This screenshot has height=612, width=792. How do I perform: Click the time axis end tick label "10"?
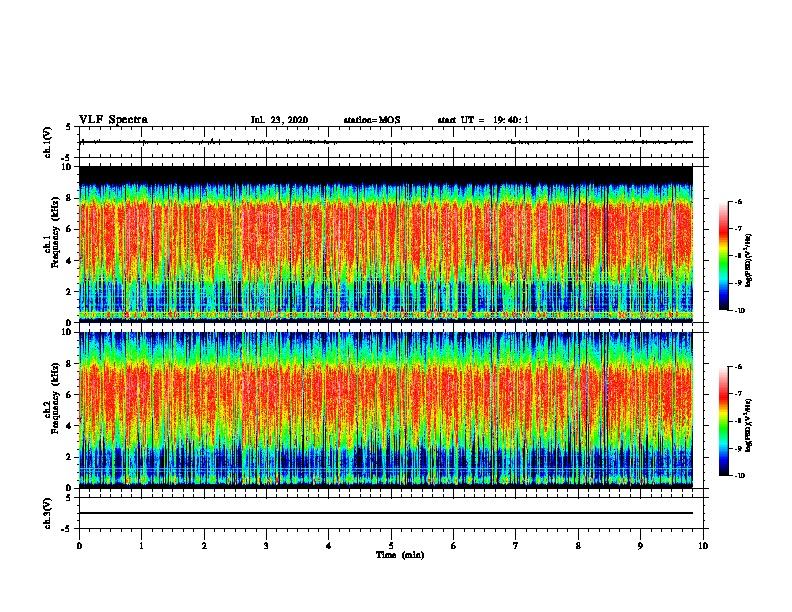point(703,546)
